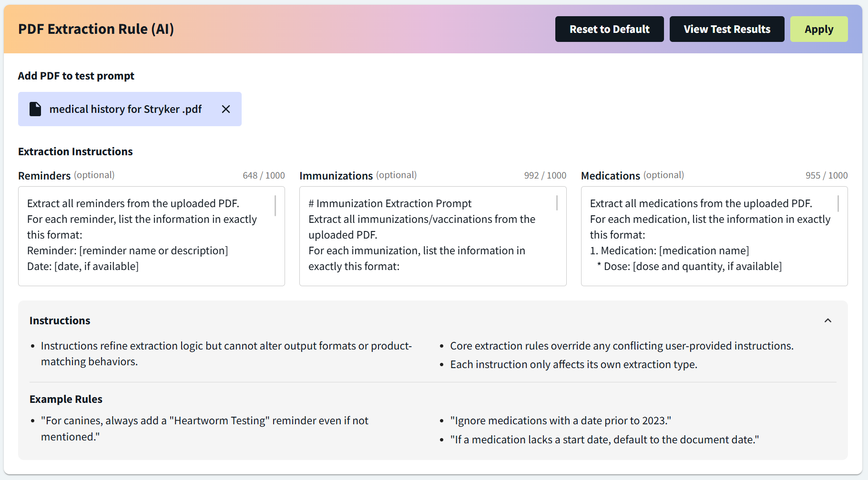Click the Immunizations text box scrollbar
The width and height of the screenshot is (868, 480).
point(557,203)
